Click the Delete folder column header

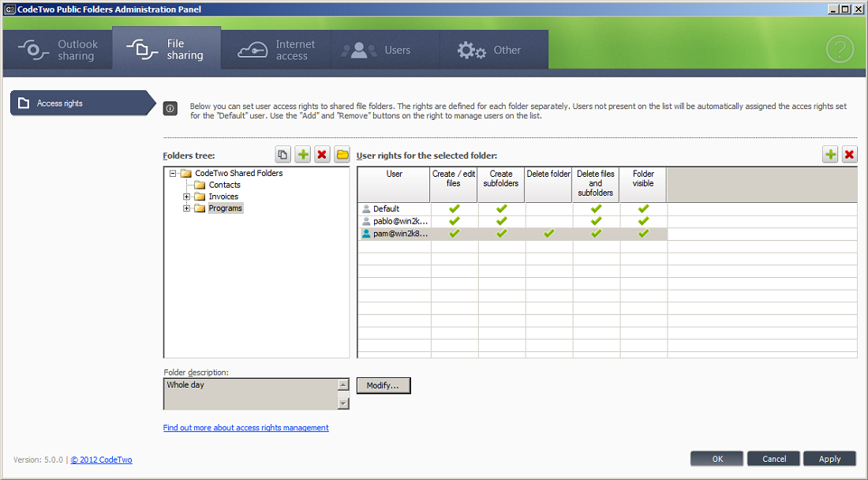(548, 185)
